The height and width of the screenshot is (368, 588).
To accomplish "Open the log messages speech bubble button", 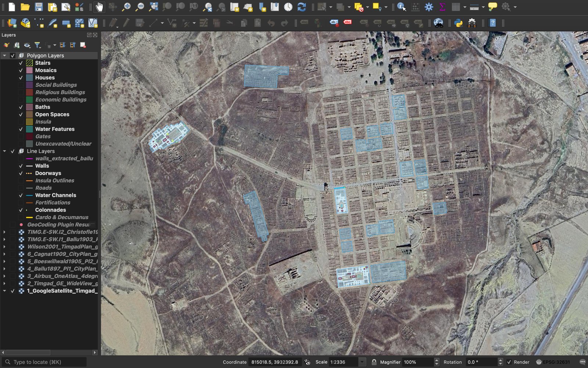I will pos(582,362).
